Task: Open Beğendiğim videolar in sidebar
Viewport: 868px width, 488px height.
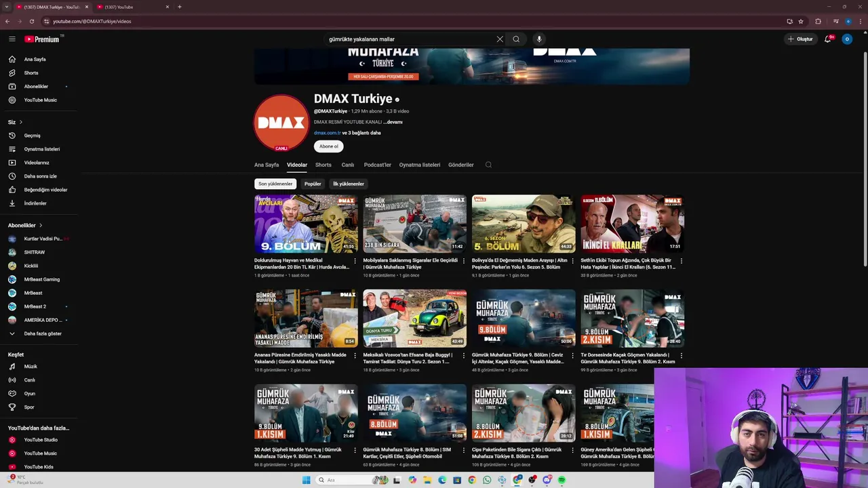Action: (45, 190)
